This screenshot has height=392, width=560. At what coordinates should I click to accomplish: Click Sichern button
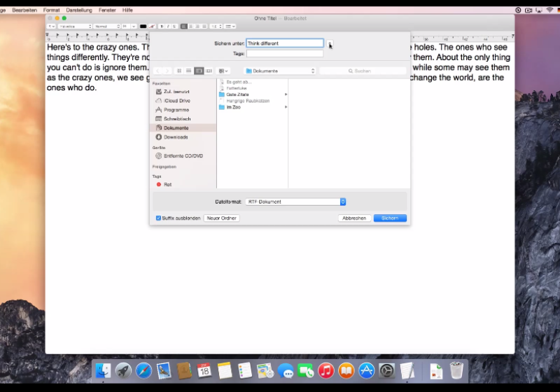click(x=390, y=218)
